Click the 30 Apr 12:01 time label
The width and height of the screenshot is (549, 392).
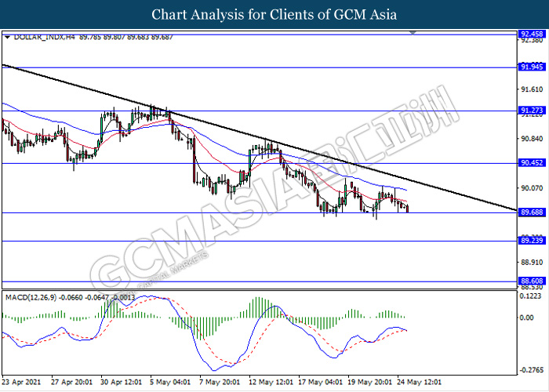(121, 382)
